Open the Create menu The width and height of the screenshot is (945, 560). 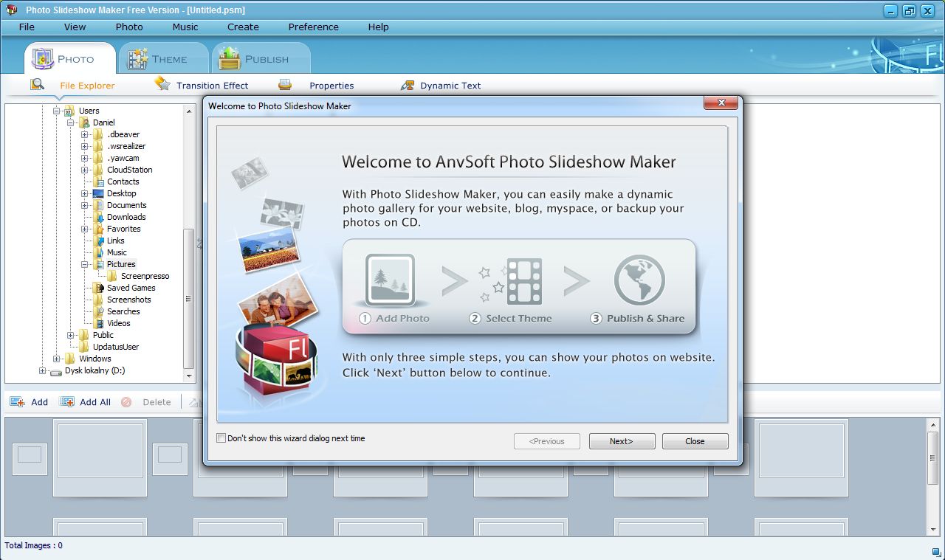point(243,27)
